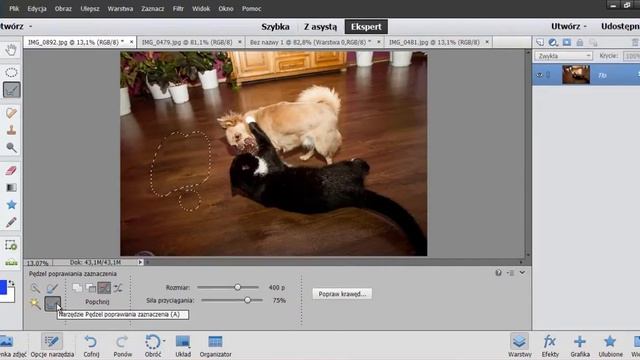Open tool options panel menu icon
Screen dimensions: 640x360
tap(511, 273)
